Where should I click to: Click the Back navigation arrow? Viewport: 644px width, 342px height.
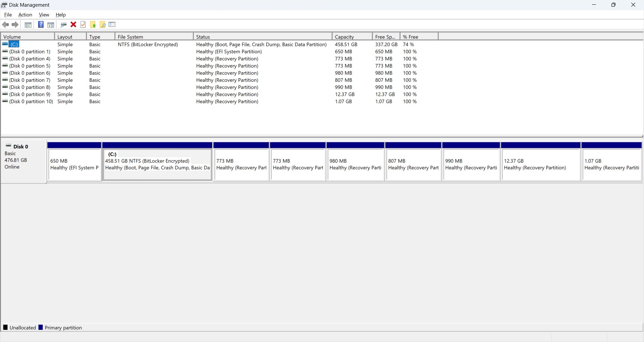click(5, 24)
